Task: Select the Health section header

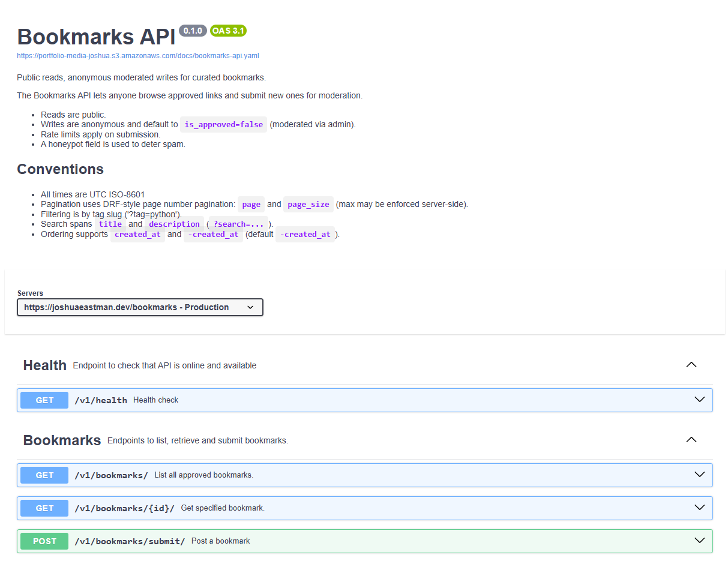Action: [44, 365]
